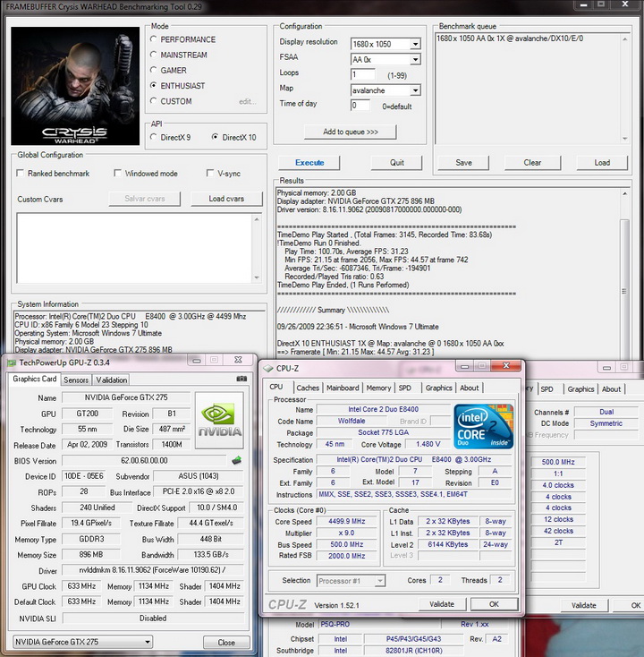
Task: Click the edit link next to CUSTOM
Action: click(x=248, y=101)
